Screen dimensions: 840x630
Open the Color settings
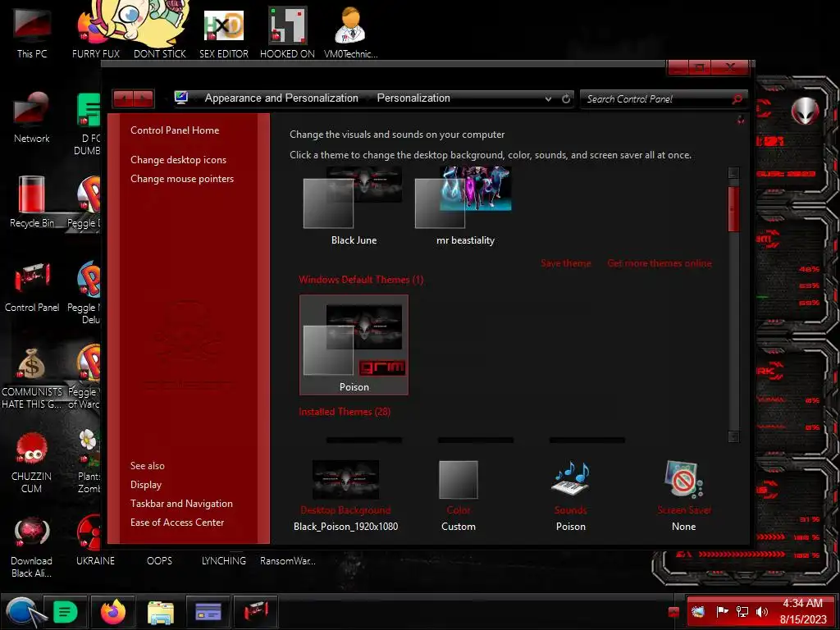tap(458, 495)
